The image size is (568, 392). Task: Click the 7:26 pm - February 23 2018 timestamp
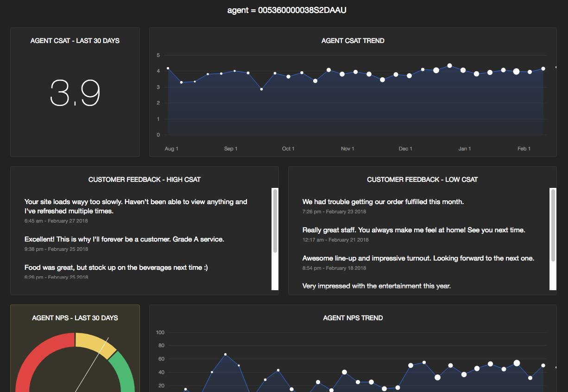click(x=334, y=212)
